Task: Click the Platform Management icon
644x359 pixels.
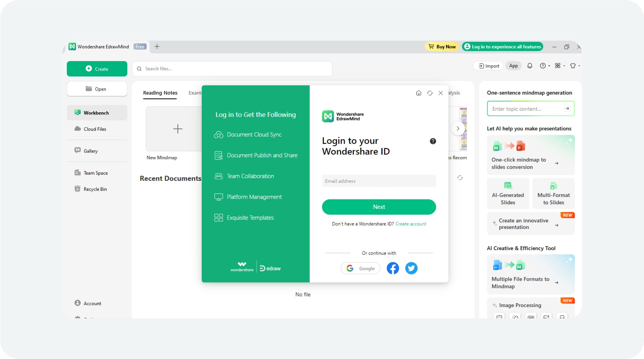Action: [x=218, y=197]
